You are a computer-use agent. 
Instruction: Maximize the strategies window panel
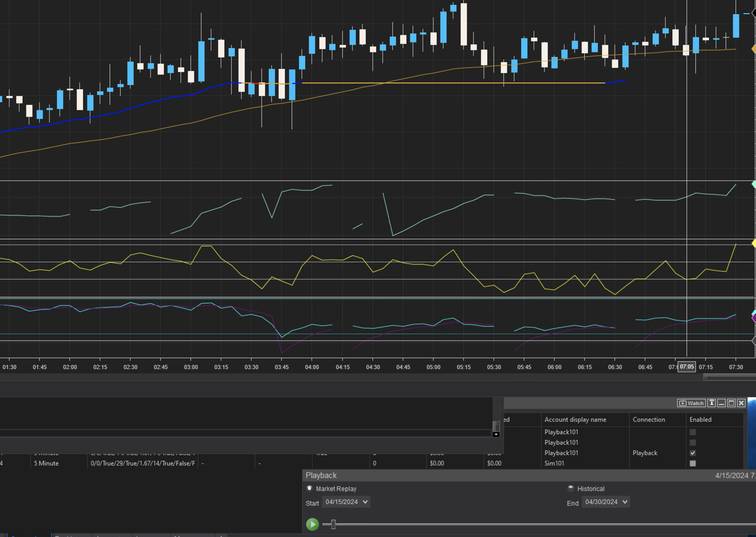tap(731, 403)
